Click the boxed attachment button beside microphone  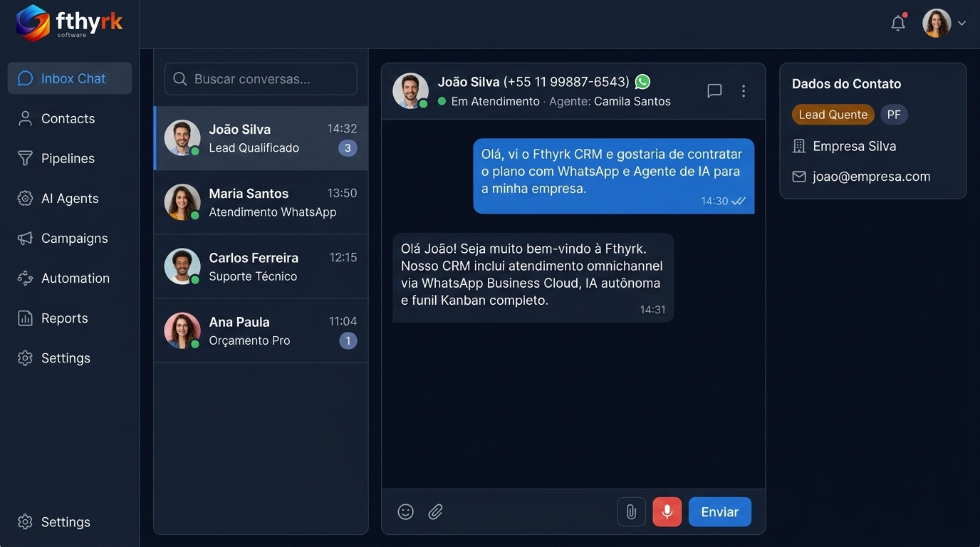pos(631,511)
